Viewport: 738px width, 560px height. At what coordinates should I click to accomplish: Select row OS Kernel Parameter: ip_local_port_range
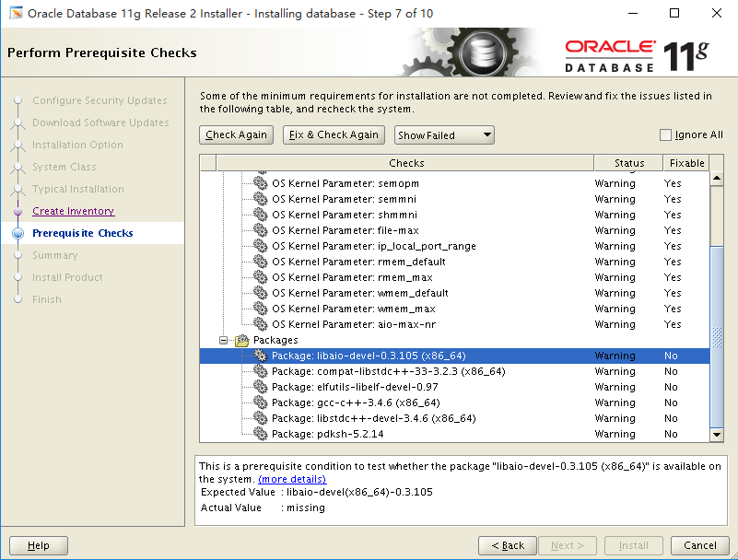click(x=454, y=246)
